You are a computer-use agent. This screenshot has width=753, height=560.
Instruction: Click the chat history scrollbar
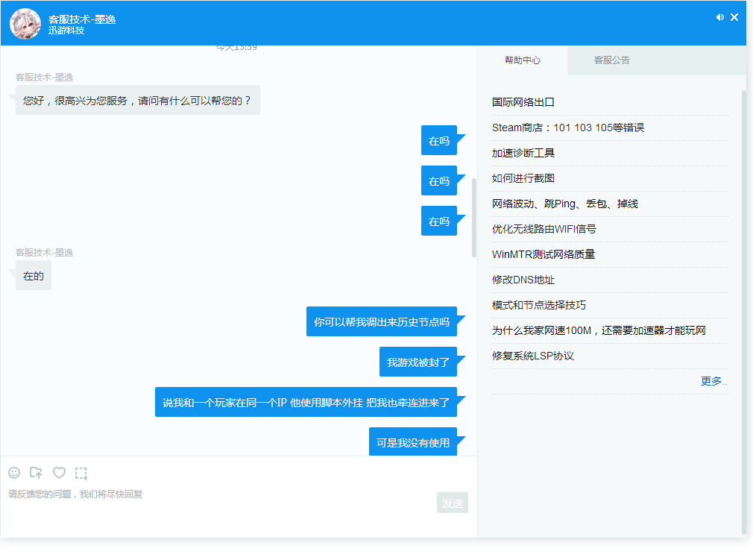(x=474, y=218)
